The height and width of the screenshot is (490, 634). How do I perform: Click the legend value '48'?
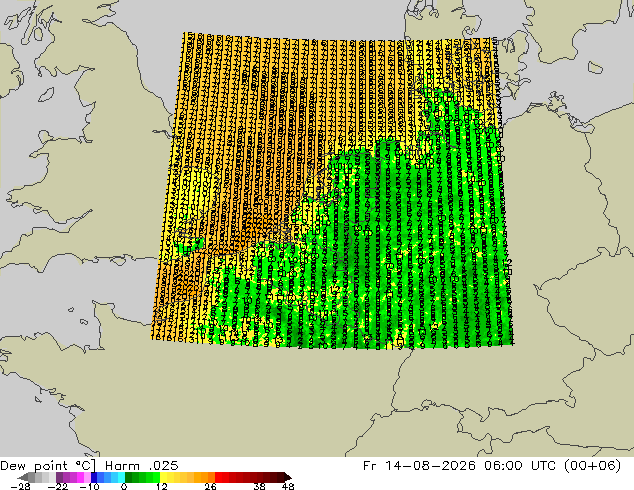tap(288, 486)
